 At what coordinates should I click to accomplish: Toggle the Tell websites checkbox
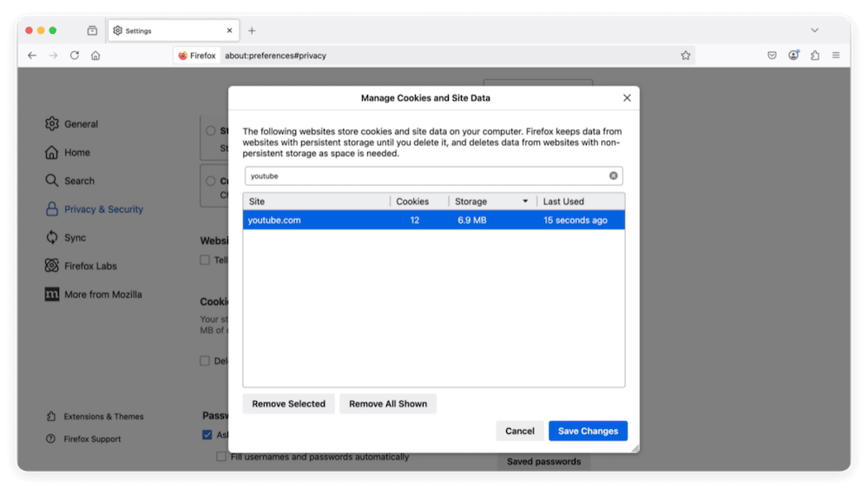coord(205,260)
